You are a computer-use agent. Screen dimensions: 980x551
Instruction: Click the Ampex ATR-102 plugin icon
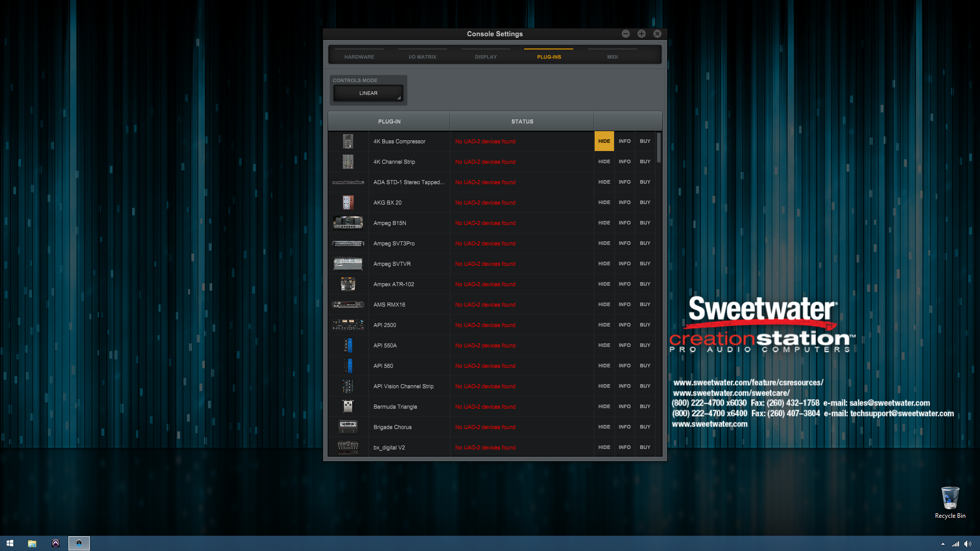(347, 284)
